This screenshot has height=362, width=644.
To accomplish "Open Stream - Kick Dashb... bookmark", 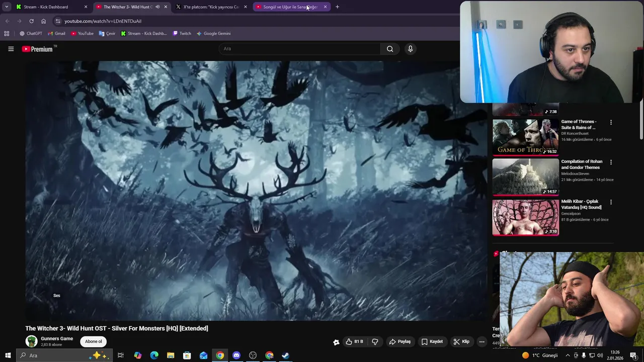I will [x=143, y=34].
